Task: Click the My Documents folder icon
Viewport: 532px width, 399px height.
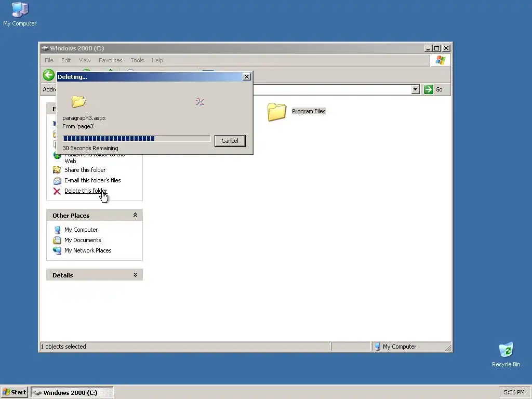Action: (x=57, y=241)
